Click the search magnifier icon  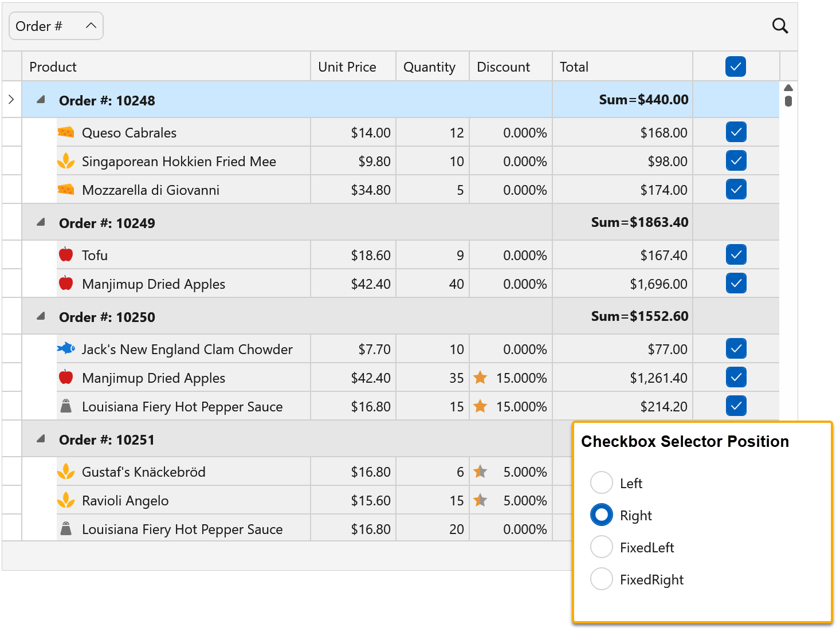click(x=780, y=26)
